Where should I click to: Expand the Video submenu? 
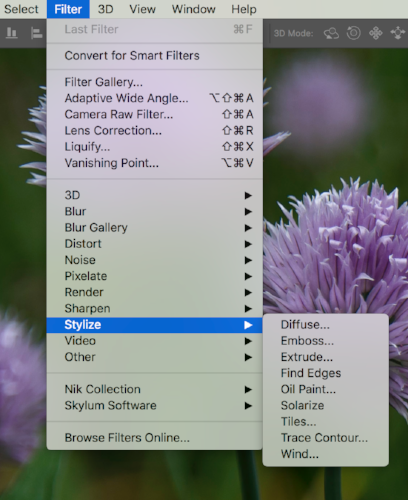155,341
